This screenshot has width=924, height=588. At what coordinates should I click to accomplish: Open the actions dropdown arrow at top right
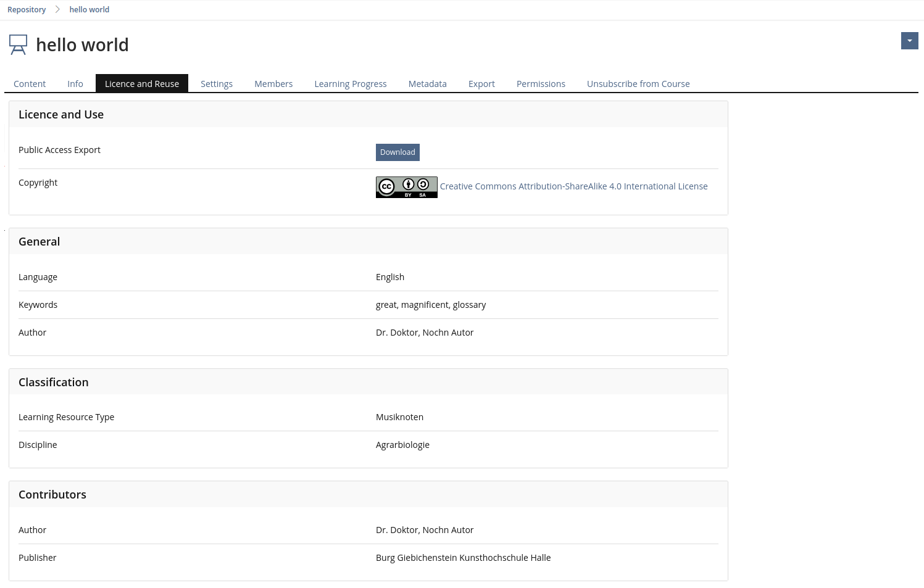click(909, 41)
